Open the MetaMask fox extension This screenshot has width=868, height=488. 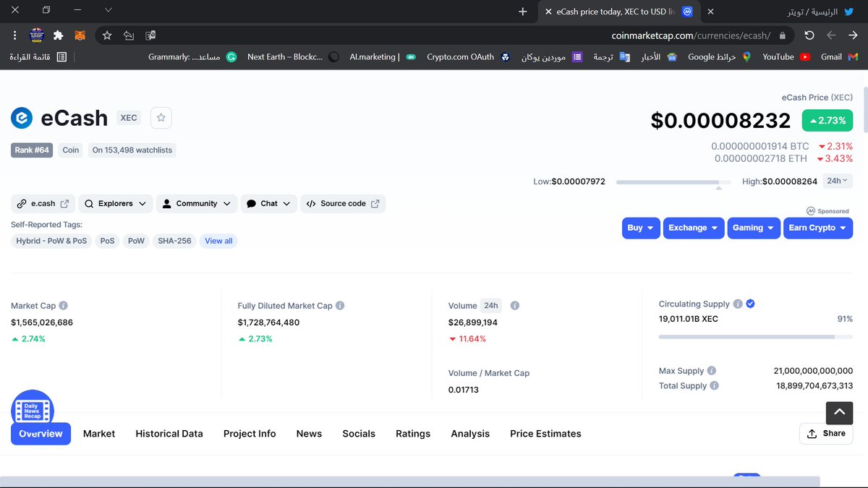click(x=80, y=35)
